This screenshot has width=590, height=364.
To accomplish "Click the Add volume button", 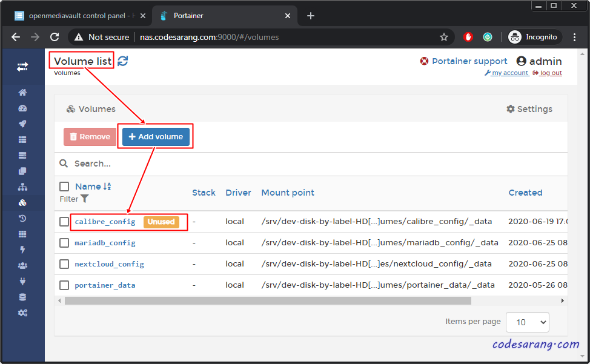I will pyautogui.click(x=156, y=136).
